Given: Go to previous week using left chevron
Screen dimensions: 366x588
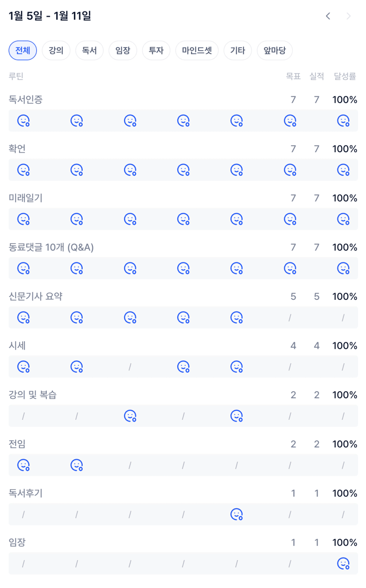Looking at the screenshot, I should coord(328,16).
